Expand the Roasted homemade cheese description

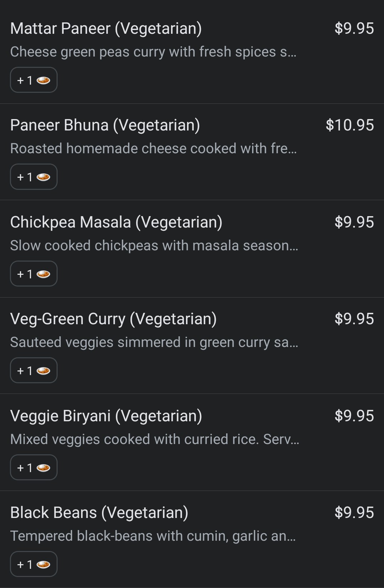pyautogui.click(x=153, y=149)
